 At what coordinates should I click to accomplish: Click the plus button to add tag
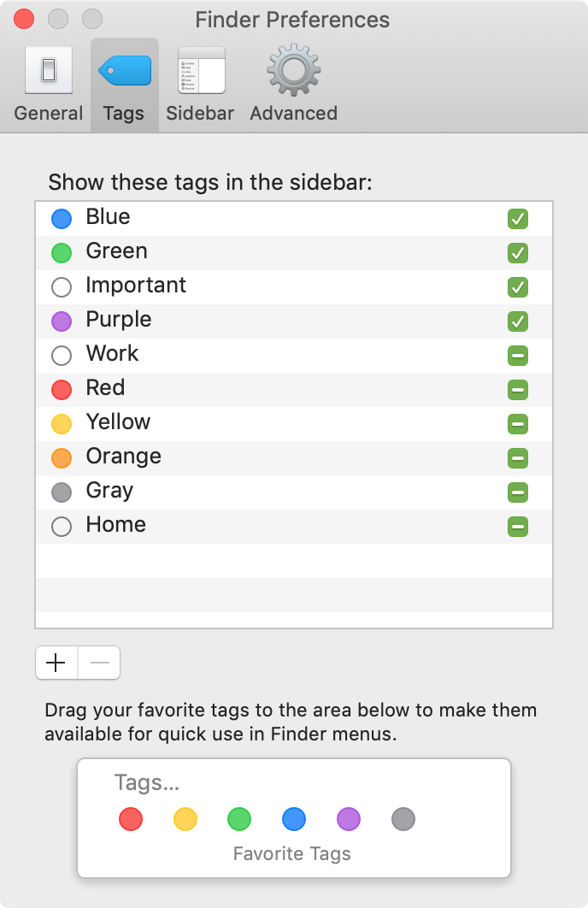[56, 663]
